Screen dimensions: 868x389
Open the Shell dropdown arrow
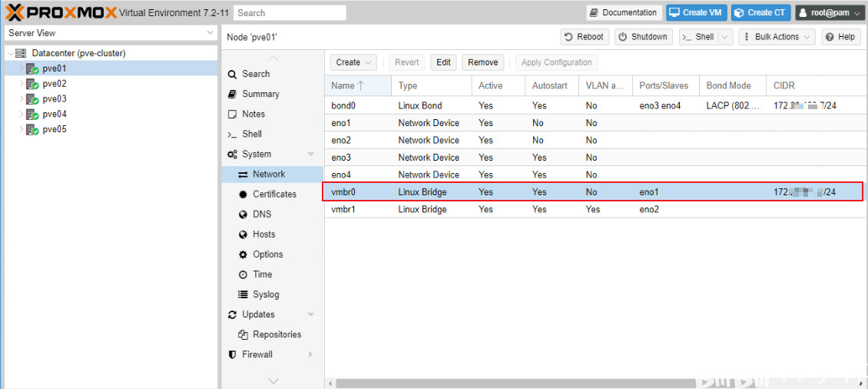pos(726,37)
